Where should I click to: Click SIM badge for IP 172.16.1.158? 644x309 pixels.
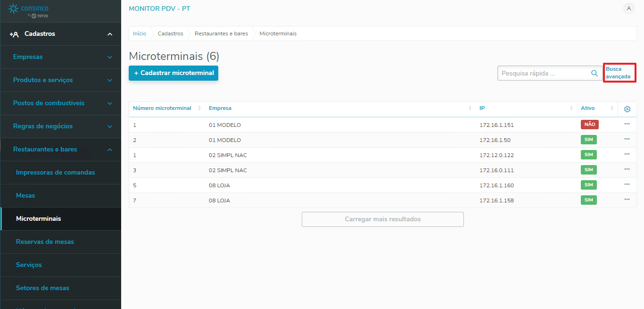click(x=589, y=200)
